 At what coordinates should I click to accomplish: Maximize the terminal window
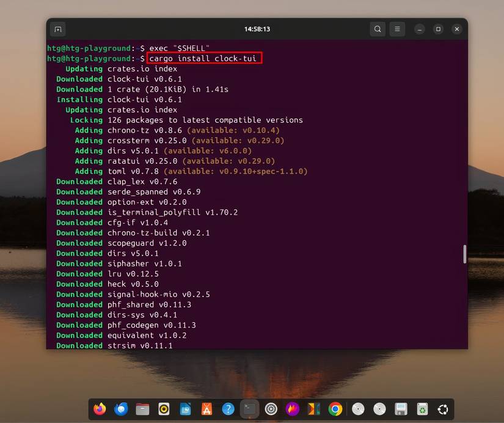tap(438, 29)
